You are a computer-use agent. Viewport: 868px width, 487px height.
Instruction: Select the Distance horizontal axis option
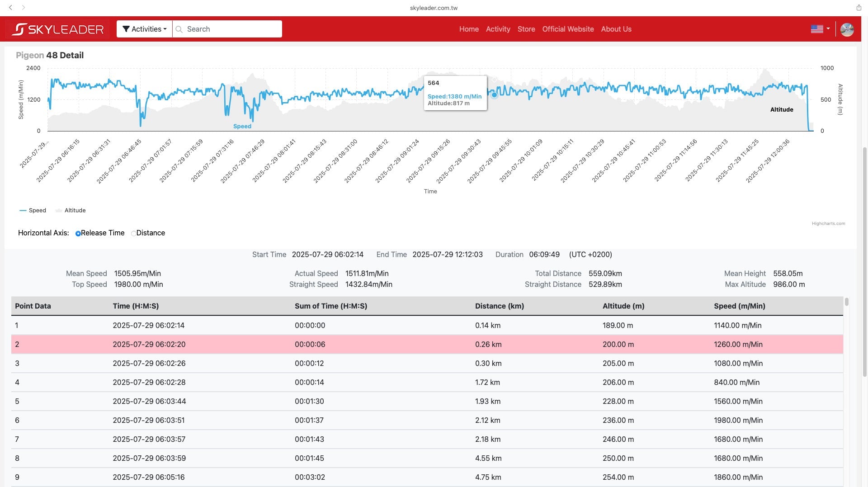[x=133, y=234]
